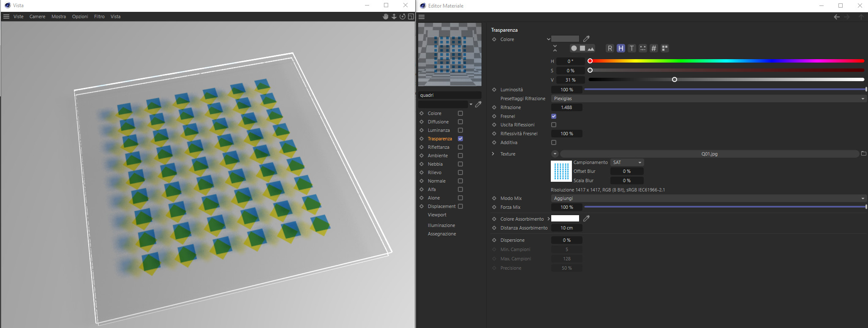This screenshot has width=868, height=328.
Task: Open the Camere menu
Action: 37,16
